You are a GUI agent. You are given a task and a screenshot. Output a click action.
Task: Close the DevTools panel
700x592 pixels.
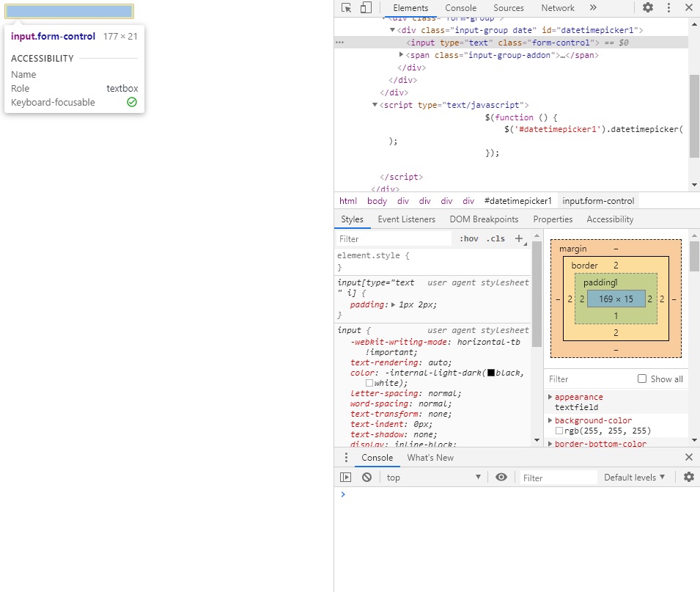689,7
